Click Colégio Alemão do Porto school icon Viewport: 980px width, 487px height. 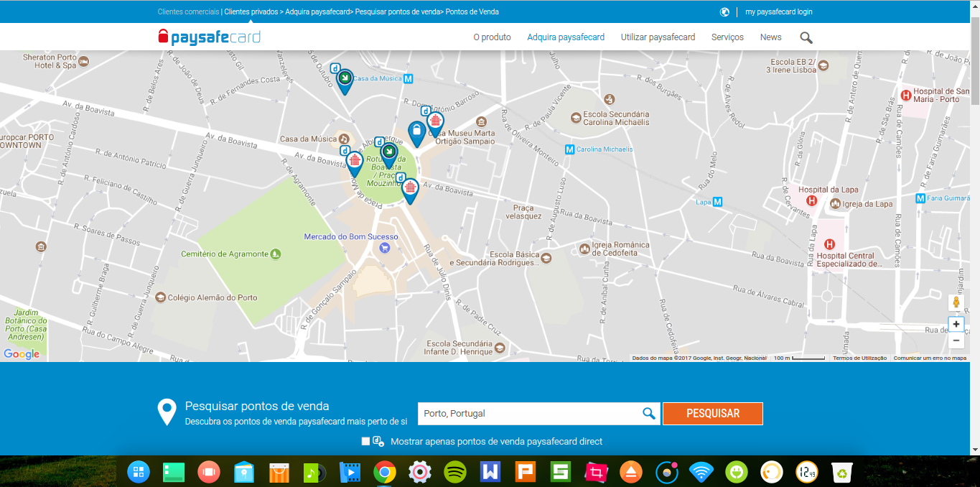tap(161, 297)
